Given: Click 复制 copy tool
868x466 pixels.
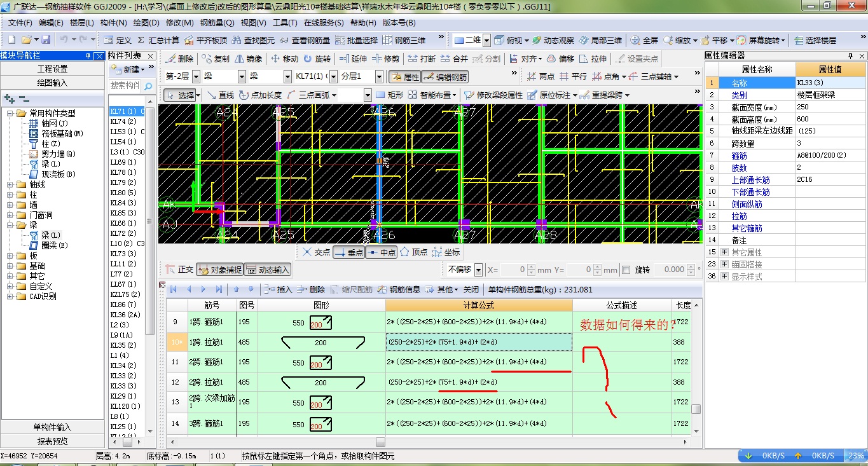Looking at the screenshot, I should [216, 58].
